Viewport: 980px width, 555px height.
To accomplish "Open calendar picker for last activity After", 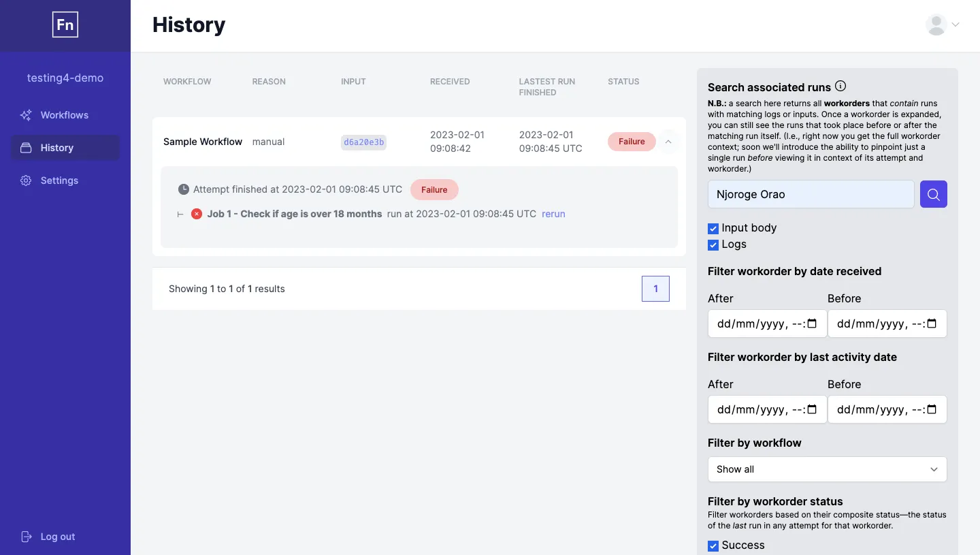I will [812, 409].
